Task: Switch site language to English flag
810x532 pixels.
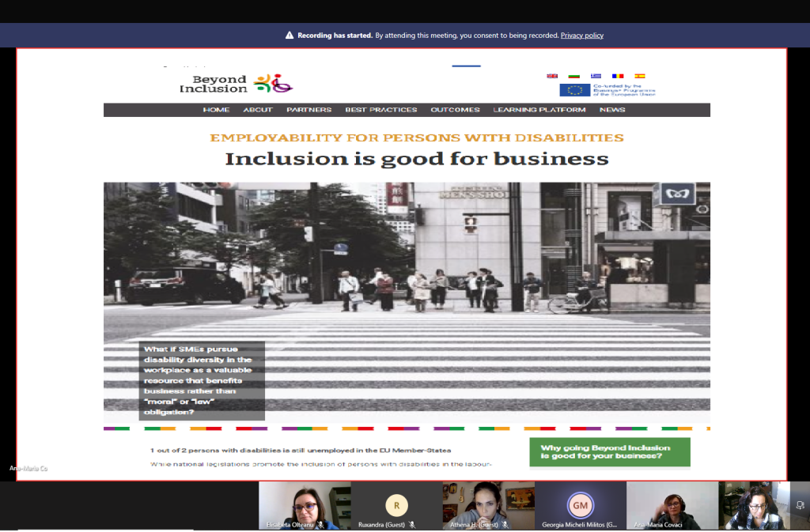Action: 552,76
